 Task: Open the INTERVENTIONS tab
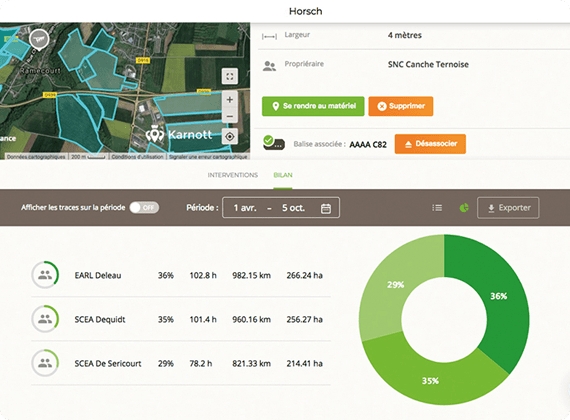tap(233, 175)
